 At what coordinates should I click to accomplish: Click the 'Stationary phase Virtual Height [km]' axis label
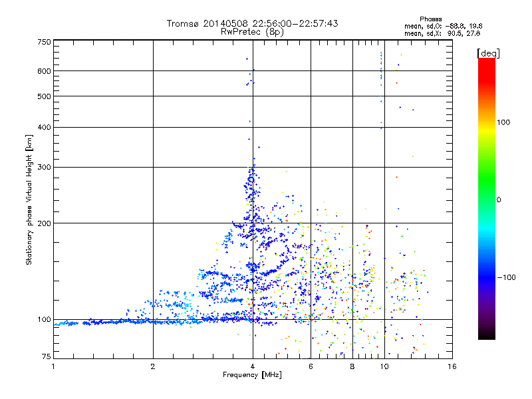(29, 200)
